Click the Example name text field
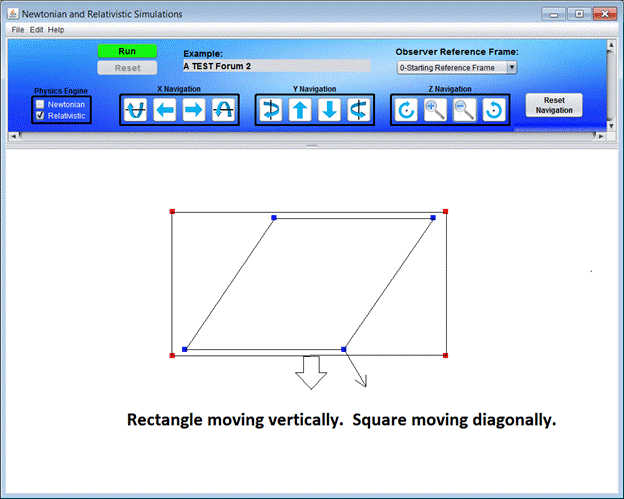Image resolution: width=624 pixels, height=499 pixels. pos(276,66)
